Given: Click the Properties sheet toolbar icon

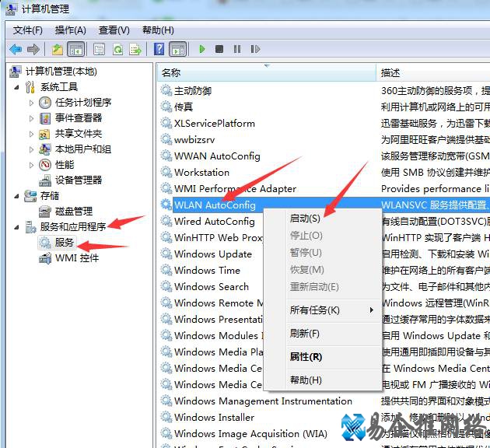Looking at the screenshot, I should tap(99, 49).
